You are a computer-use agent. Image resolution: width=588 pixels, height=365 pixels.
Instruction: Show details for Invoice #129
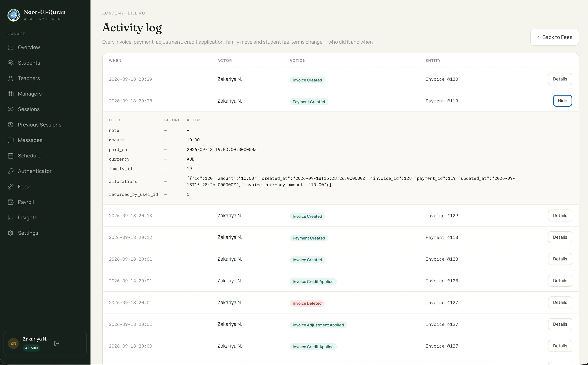point(560,215)
